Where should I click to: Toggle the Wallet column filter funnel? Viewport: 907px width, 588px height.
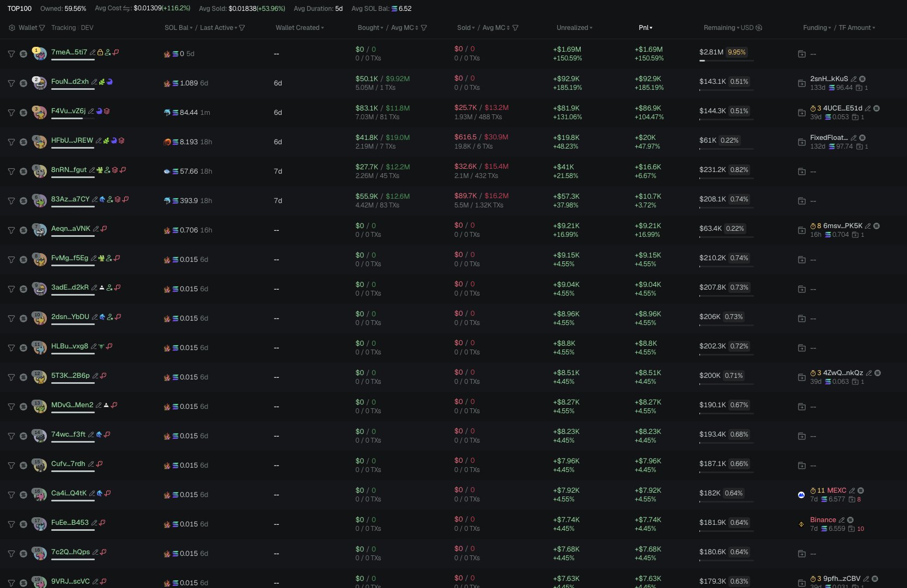pos(42,28)
